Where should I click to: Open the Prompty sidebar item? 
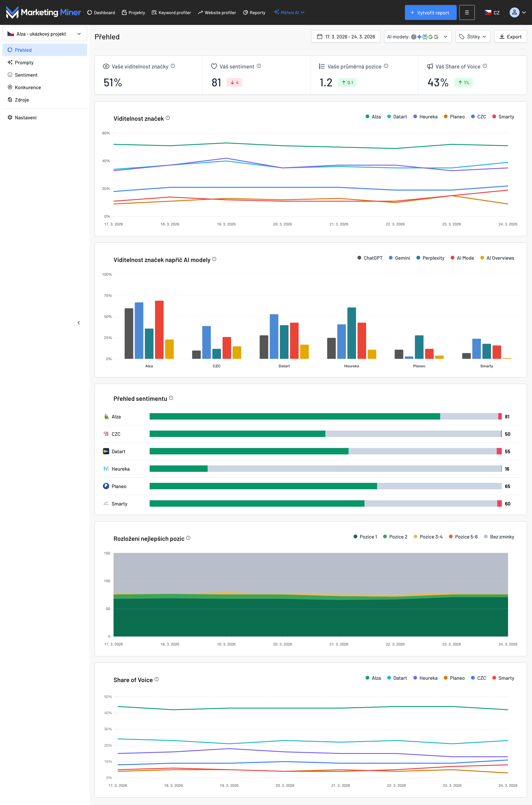[x=24, y=62]
